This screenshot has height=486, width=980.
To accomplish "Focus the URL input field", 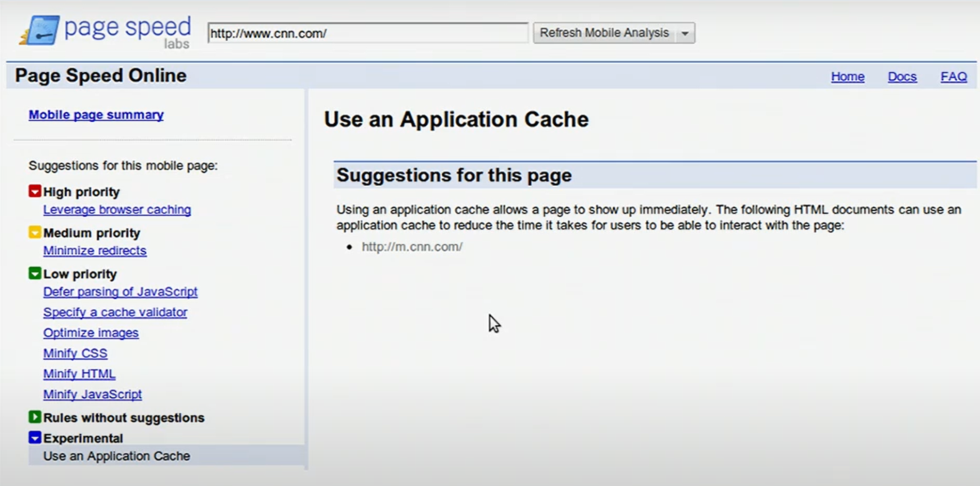I will [x=368, y=33].
